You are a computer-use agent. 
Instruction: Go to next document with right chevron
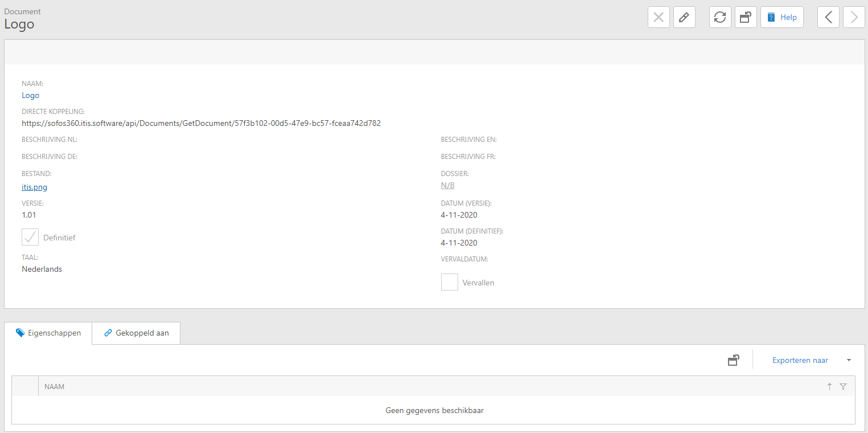tap(854, 17)
